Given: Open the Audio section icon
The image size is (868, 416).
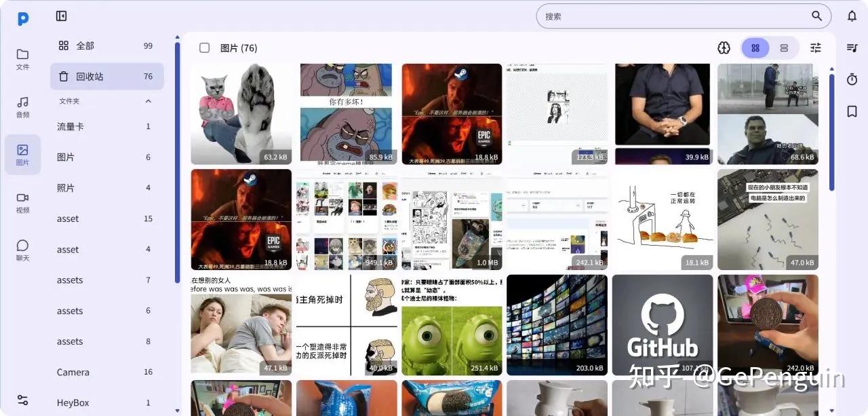Looking at the screenshot, I should [23, 107].
